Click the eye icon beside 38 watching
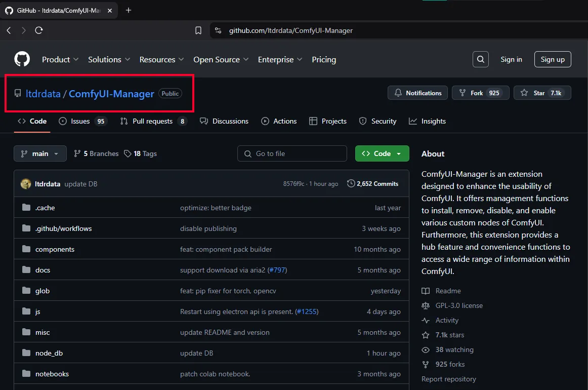588x390 pixels. [x=425, y=349]
